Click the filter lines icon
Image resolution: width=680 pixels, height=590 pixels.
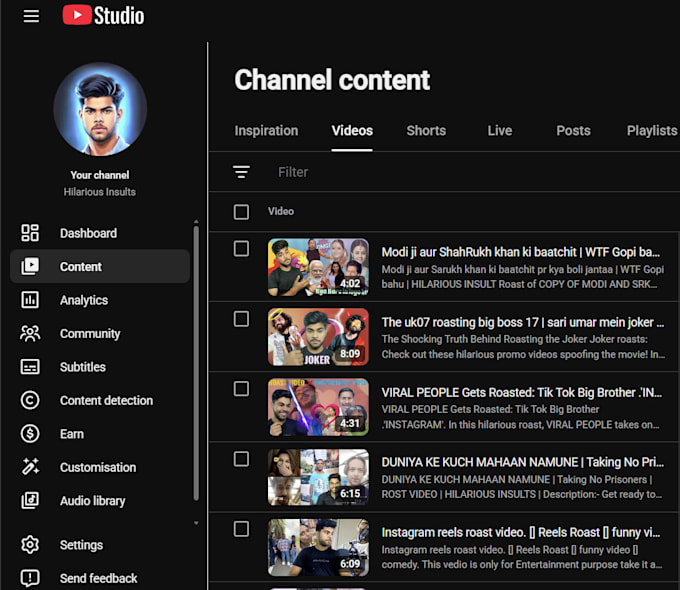click(241, 172)
